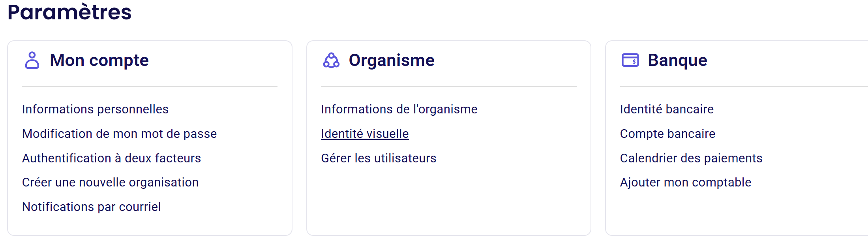The height and width of the screenshot is (241, 868).
Task: Select Compte bancaire
Action: pyautogui.click(x=667, y=134)
